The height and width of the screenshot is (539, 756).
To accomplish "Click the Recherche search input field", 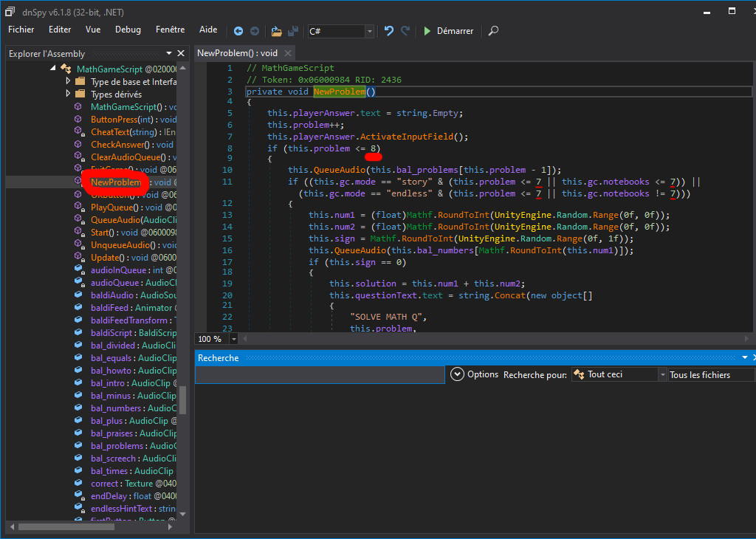I will [319, 374].
